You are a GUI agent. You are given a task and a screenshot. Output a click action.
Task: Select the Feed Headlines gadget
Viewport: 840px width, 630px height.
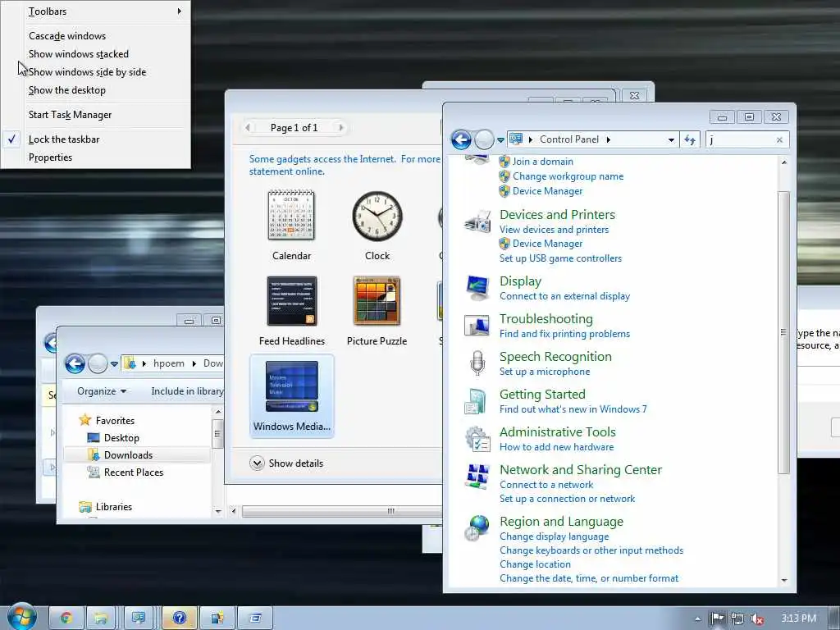291,311
